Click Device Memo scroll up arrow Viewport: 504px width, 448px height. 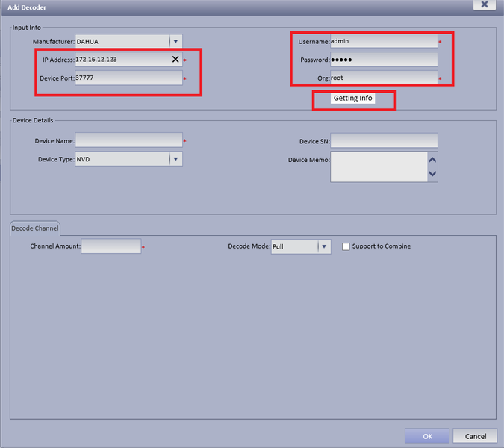point(432,160)
